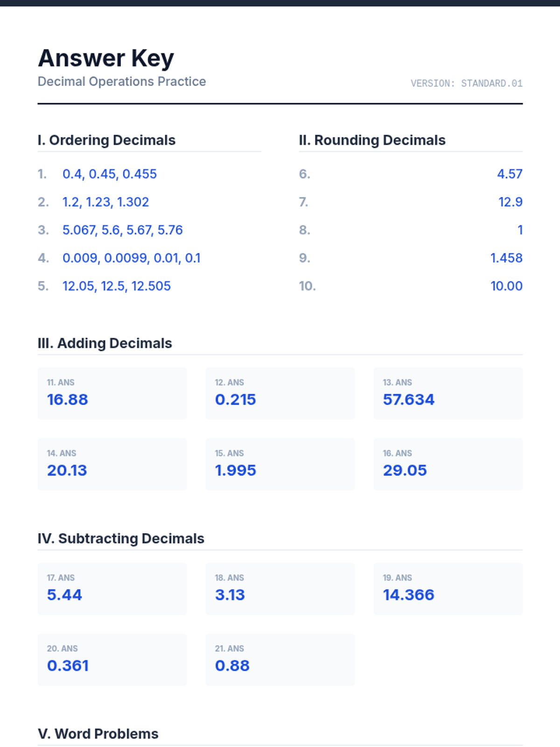Click the answer 20 card showing 0.361
This screenshot has width=560, height=747.
[112, 660]
